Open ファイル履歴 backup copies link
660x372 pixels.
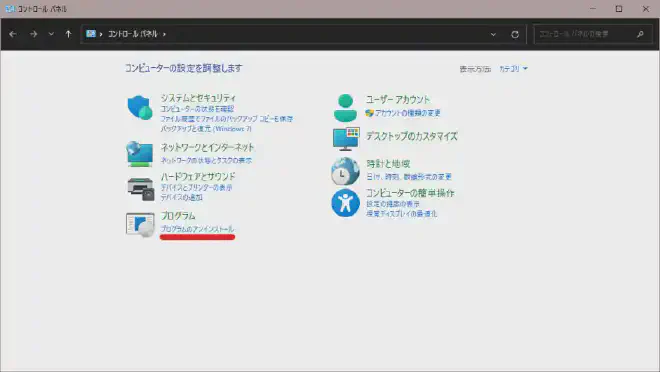(226, 119)
